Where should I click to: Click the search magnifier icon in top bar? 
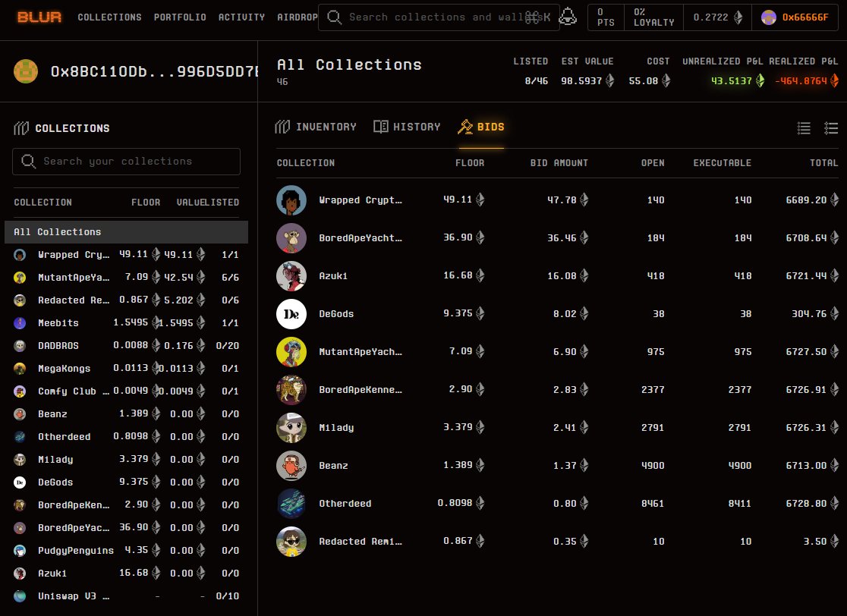pos(335,17)
